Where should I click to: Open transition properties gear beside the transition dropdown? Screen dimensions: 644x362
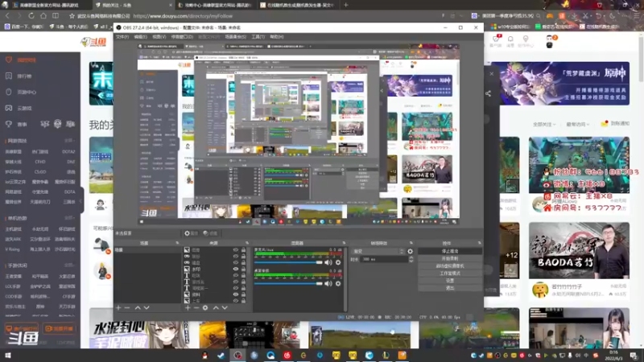(x=411, y=251)
